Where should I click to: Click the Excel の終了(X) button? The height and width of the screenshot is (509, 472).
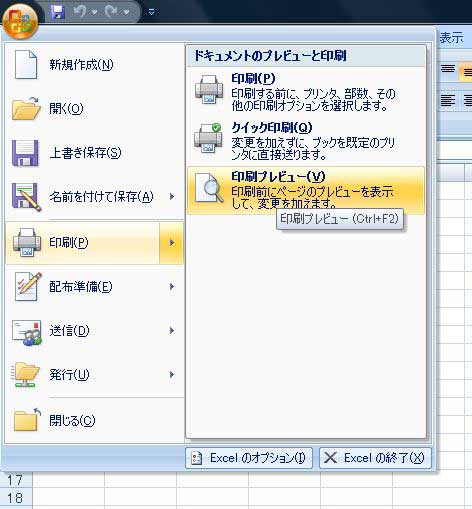click(375, 458)
